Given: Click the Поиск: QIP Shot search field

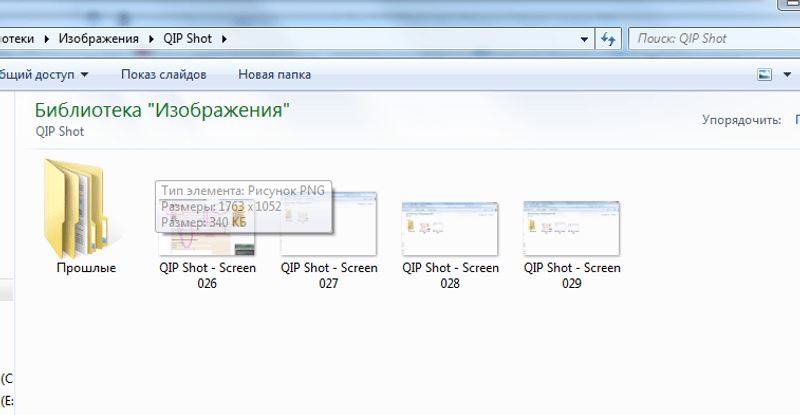Looking at the screenshot, I should pos(714,39).
